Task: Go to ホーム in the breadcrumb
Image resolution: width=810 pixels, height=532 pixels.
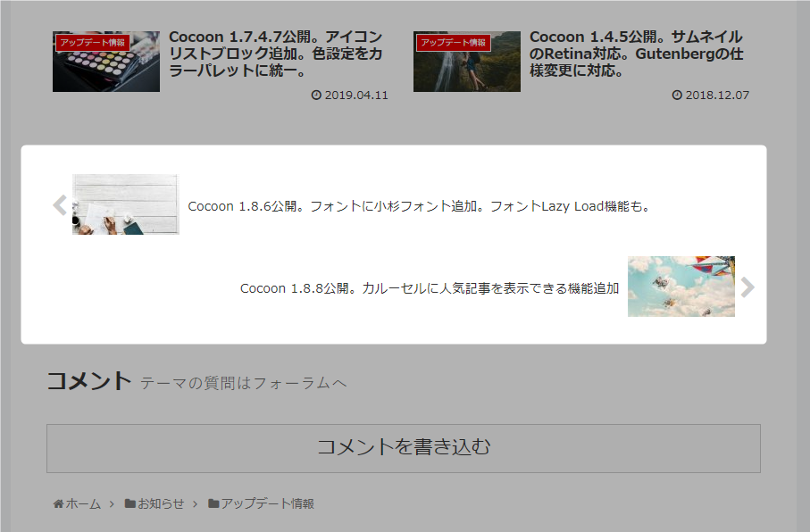Action: click(x=83, y=503)
